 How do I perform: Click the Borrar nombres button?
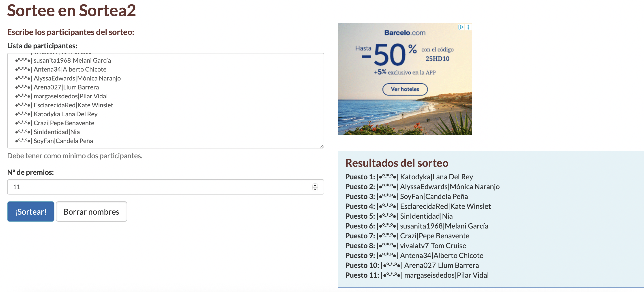91,211
